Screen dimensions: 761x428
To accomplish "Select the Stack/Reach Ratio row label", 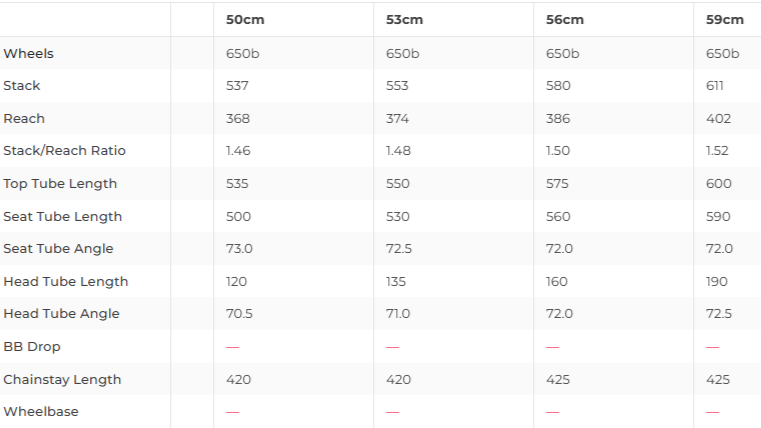I will pyautogui.click(x=64, y=151).
